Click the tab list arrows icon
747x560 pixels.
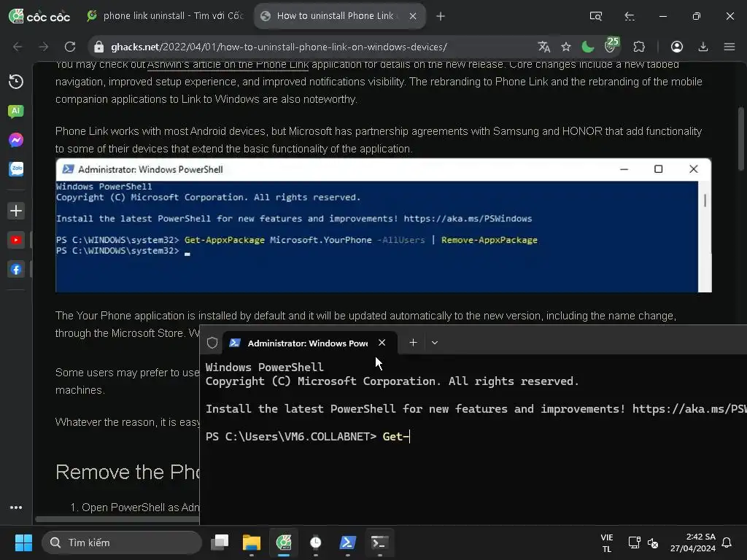[x=630, y=16]
